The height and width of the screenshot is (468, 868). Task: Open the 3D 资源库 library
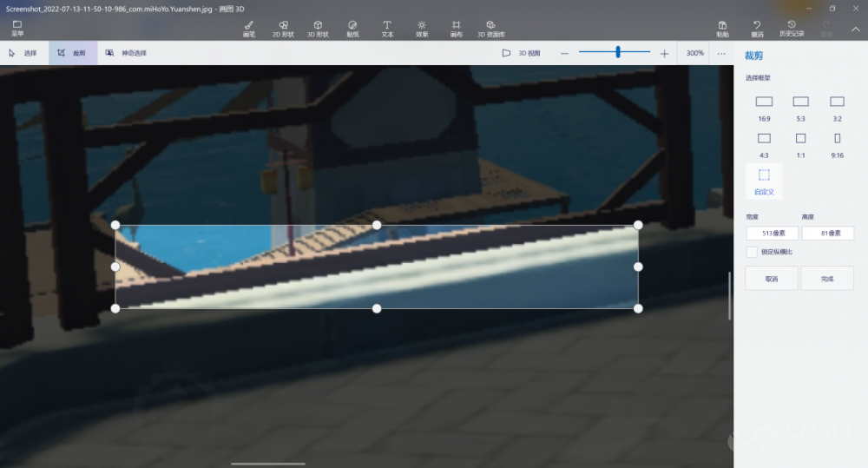491,29
